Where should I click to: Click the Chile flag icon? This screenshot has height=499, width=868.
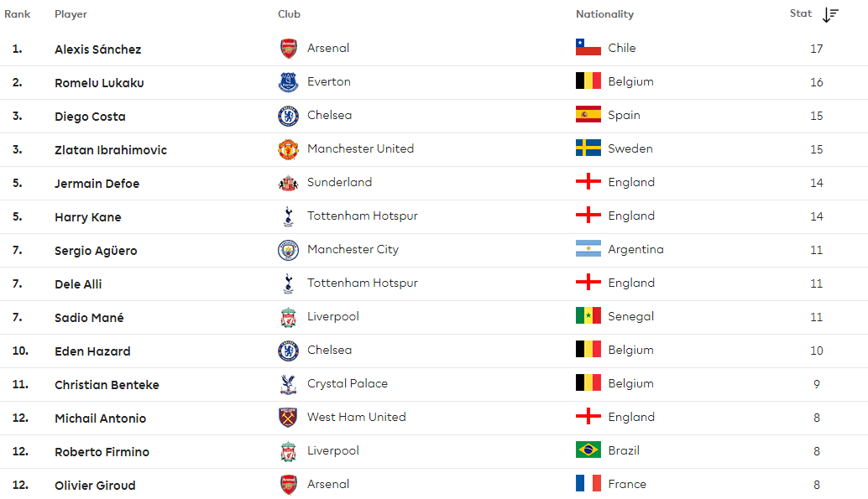588,48
